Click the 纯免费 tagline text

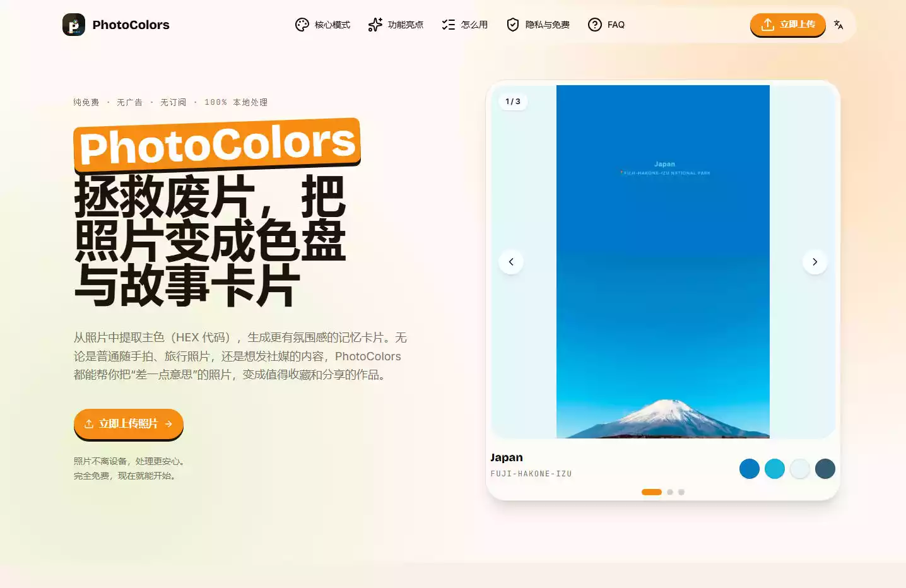tap(86, 102)
